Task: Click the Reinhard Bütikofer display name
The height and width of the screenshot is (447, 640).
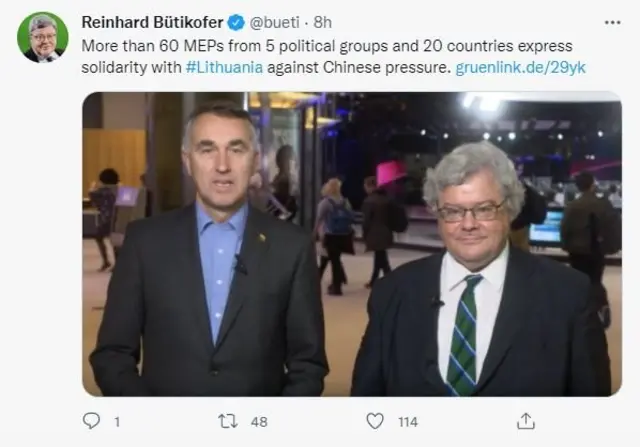Action: [x=152, y=22]
